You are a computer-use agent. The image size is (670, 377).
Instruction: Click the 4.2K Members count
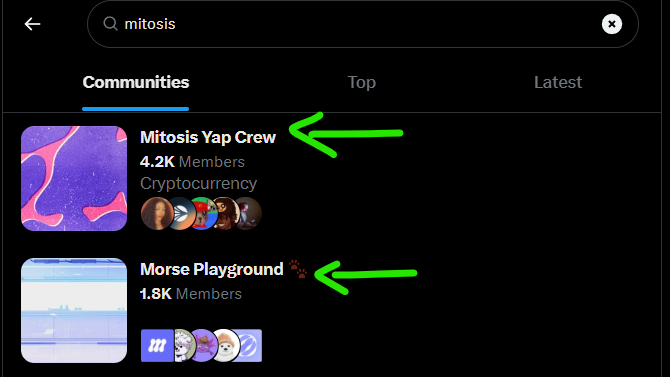tap(192, 162)
